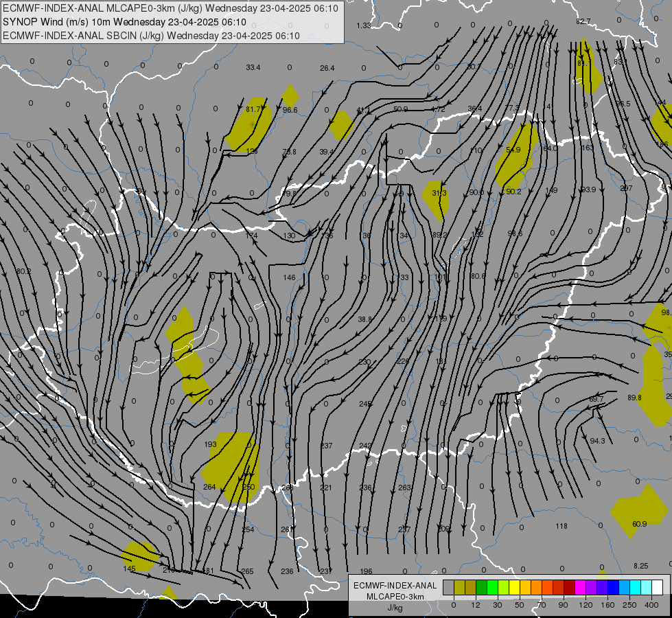The height and width of the screenshot is (618, 672).
Task: Click the gray swatch in the legend
Action: pyautogui.click(x=448, y=587)
